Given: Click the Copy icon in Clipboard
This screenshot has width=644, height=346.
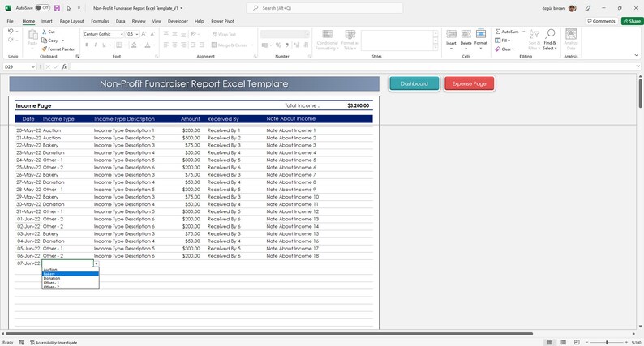Looking at the screenshot, I should pos(45,41).
